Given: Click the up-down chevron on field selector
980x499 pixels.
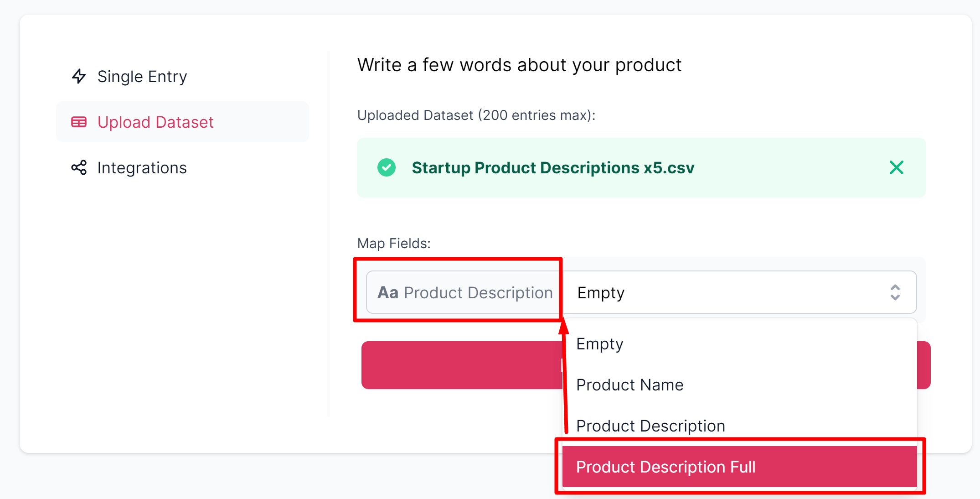Looking at the screenshot, I should [895, 293].
